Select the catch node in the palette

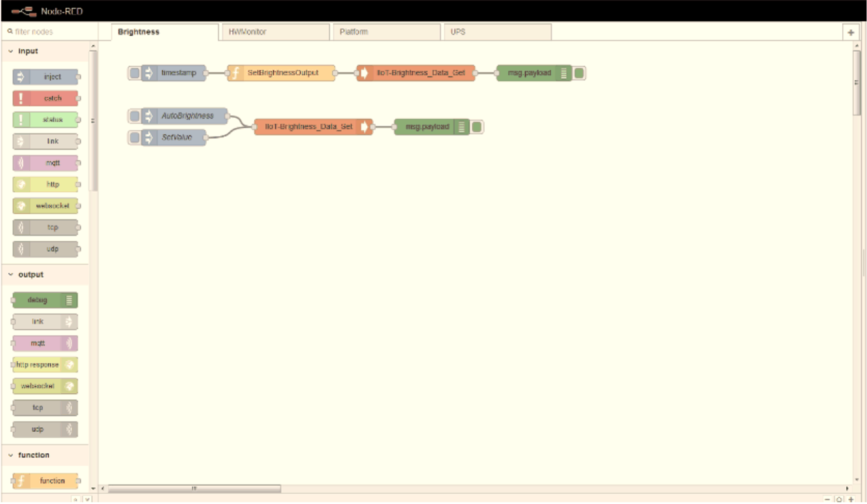pos(45,98)
